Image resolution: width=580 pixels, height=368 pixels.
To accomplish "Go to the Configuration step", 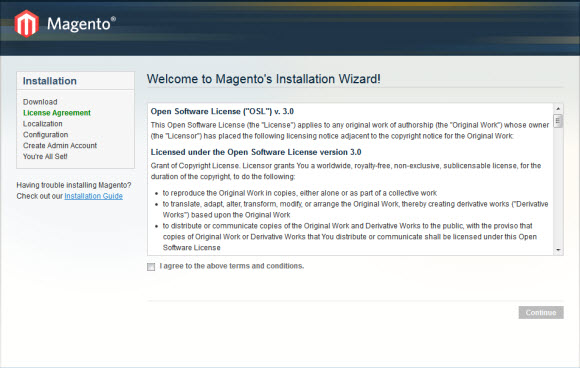I will 45,135.
